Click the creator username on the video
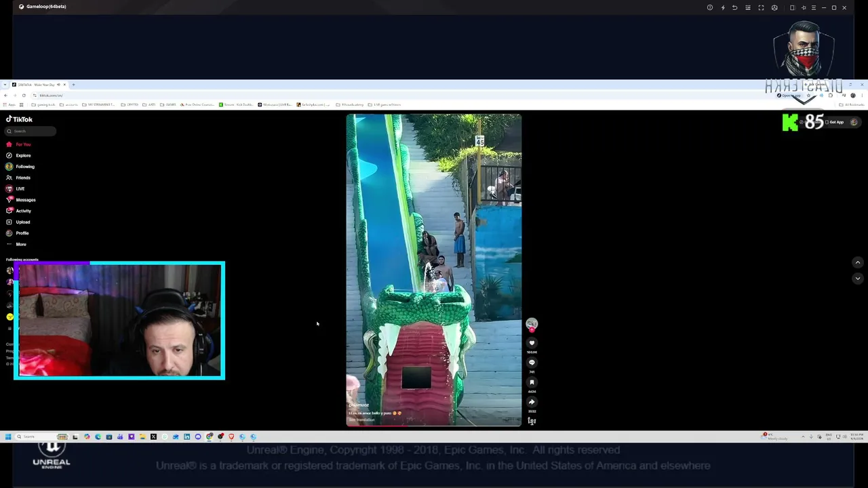The width and height of the screenshot is (868, 488). point(359,405)
